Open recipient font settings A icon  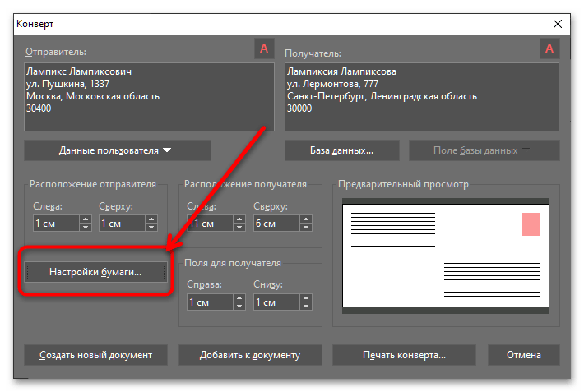[549, 48]
